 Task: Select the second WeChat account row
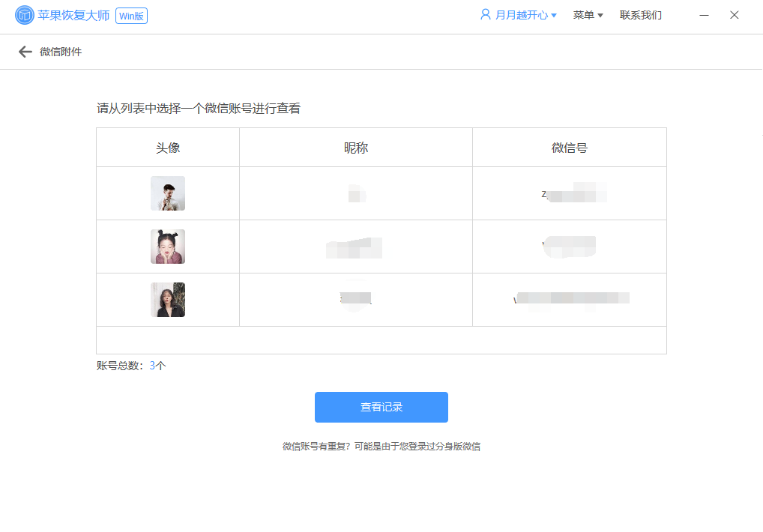pos(381,246)
